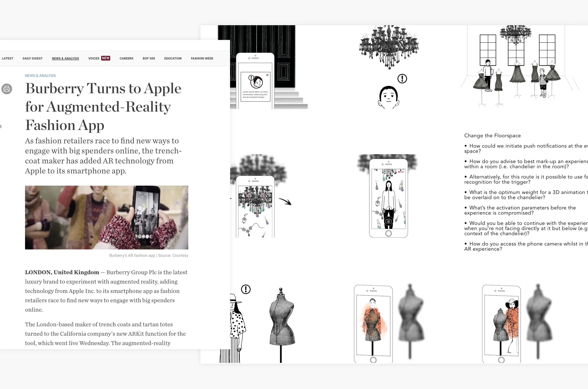The image size is (588, 389).
Task: Go to the Daily Digest section
Action: (x=32, y=59)
